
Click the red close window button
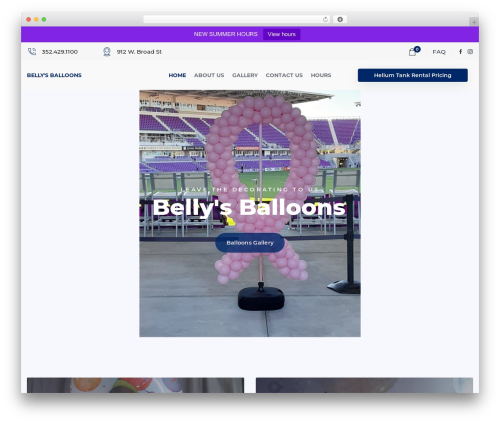pos(29,20)
